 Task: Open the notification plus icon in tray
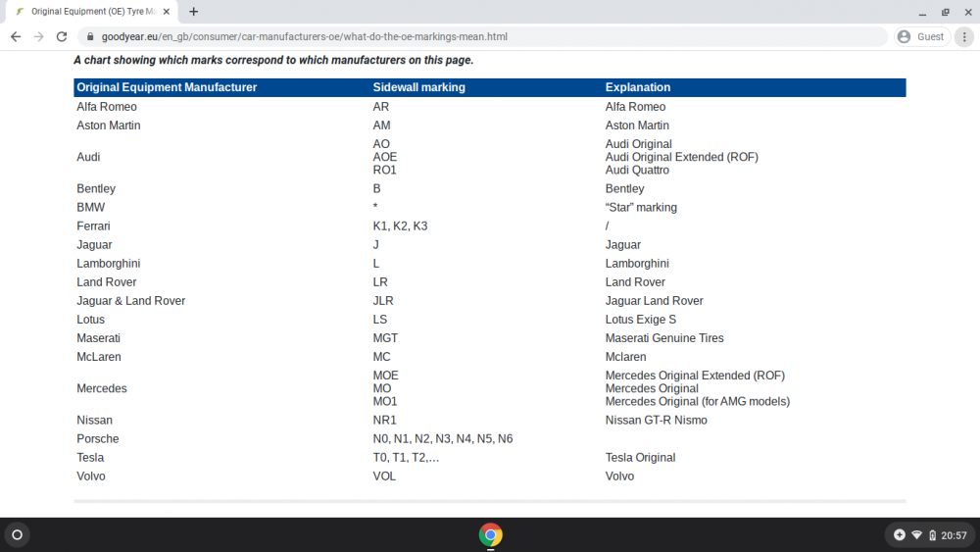pos(900,535)
